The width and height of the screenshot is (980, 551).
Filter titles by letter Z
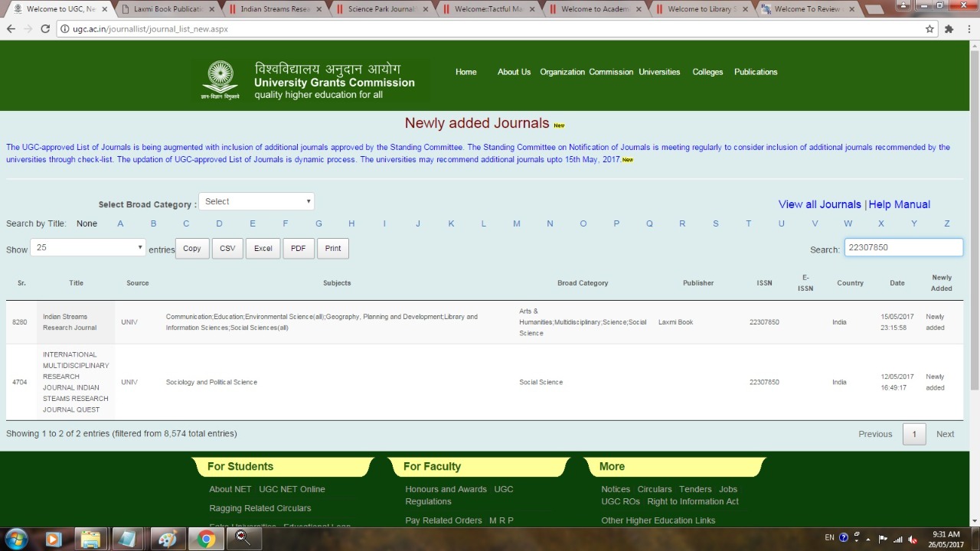(x=947, y=223)
